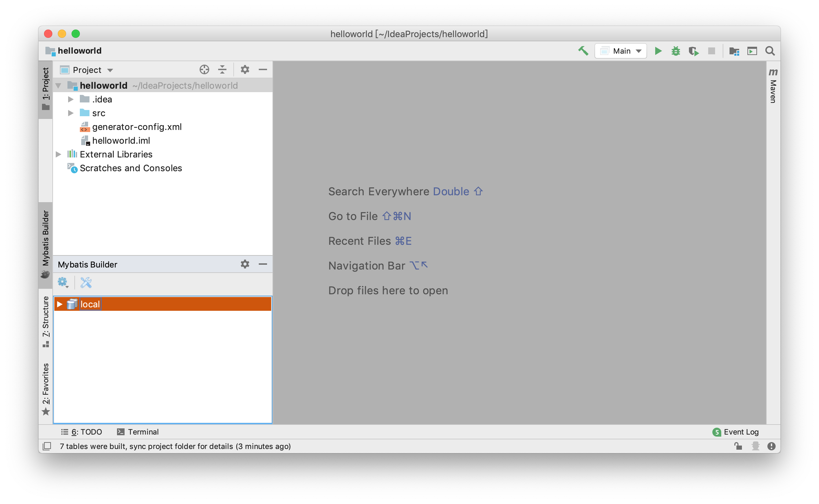The image size is (819, 504).
Task: Select generator-config.xml file
Action: 137,127
